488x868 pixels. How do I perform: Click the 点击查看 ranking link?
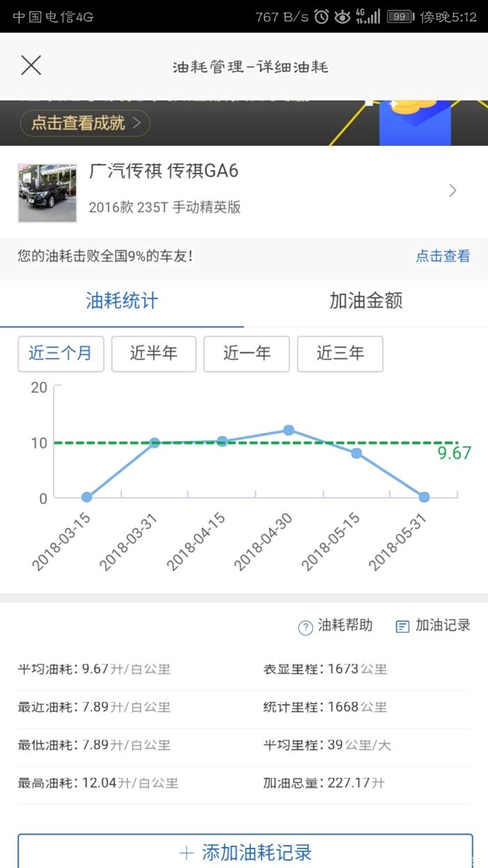tap(443, 256)
